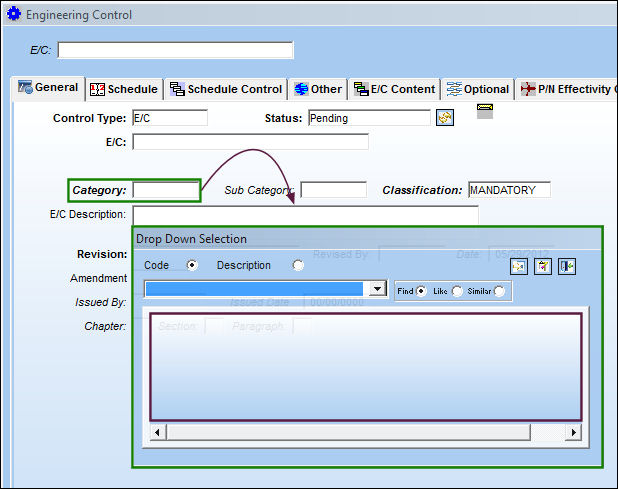Switch to the Other tab
Screen dimensions: 618x489
point(318,89)
